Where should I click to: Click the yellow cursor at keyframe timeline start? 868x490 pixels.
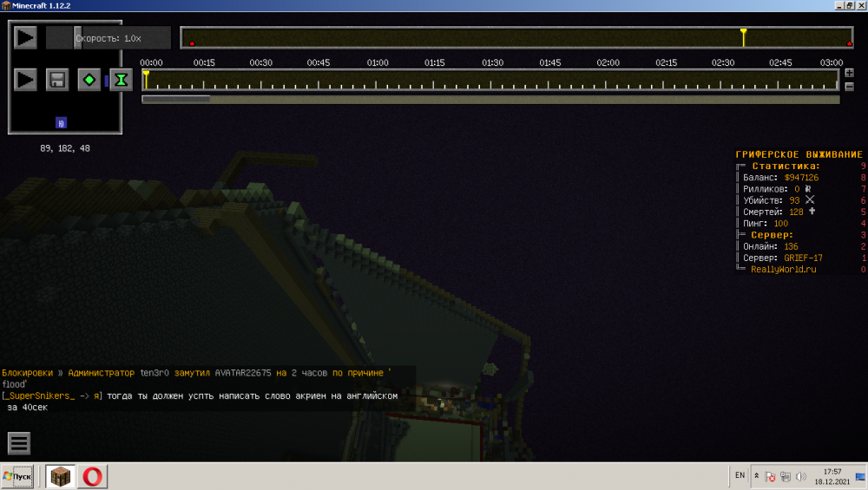pyautogui.click(x=146, y=79)
